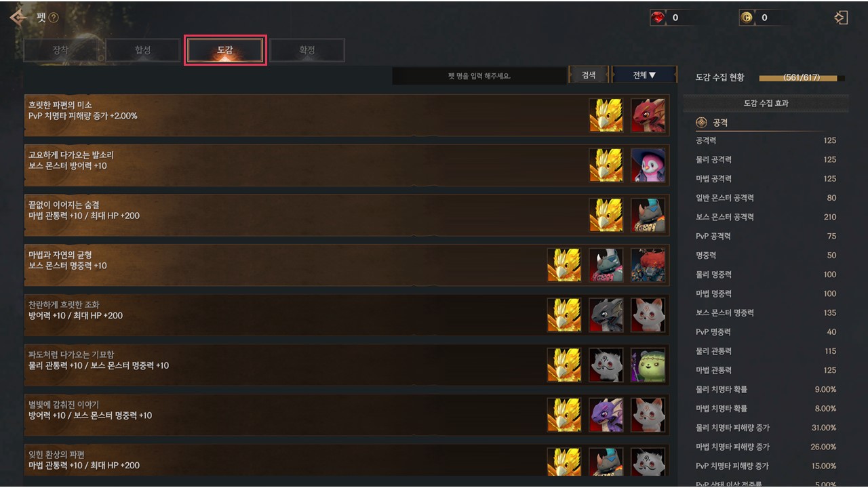868x488 pixels.
Task: Click the 도감 수집 효과 header
Action: 766,104
